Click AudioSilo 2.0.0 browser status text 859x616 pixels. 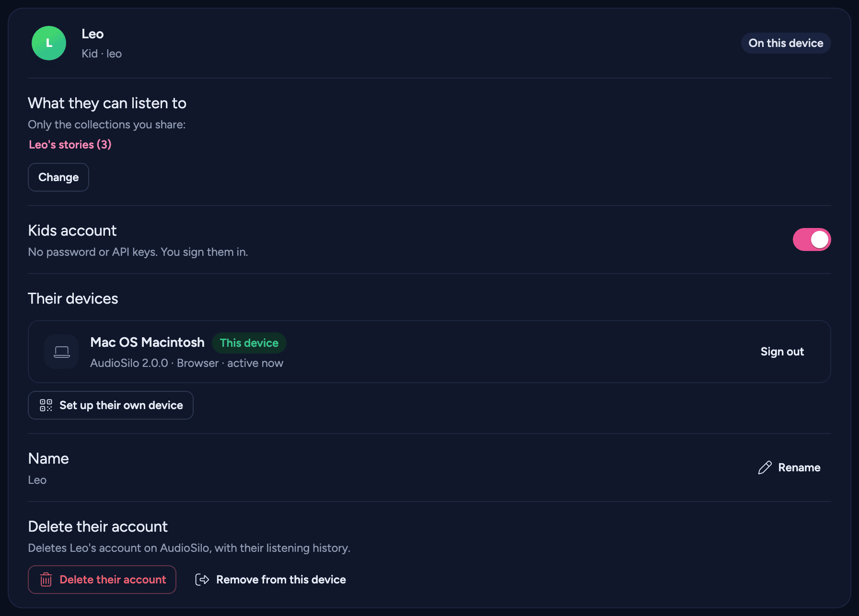186,363
